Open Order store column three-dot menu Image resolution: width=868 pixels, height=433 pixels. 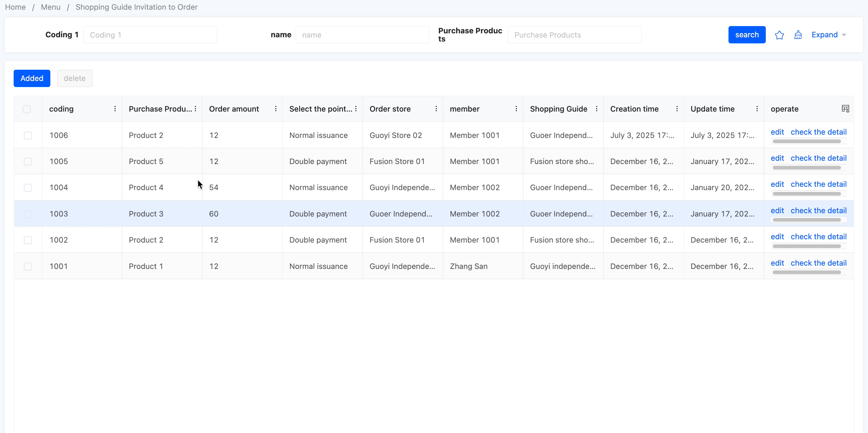[436, 109]
